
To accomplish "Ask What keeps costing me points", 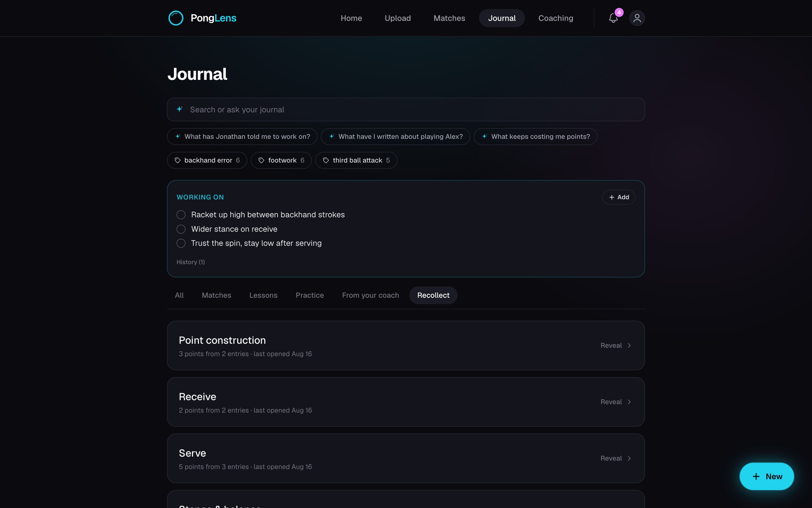I will [535, 137].
